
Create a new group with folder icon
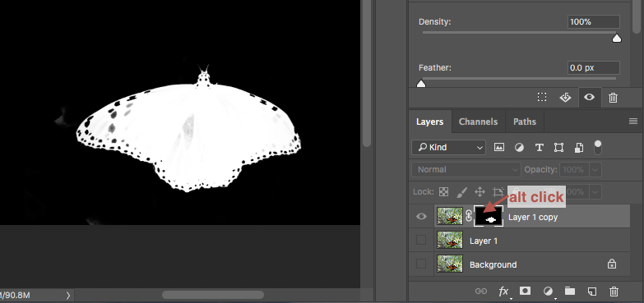(x=570, y=292)
